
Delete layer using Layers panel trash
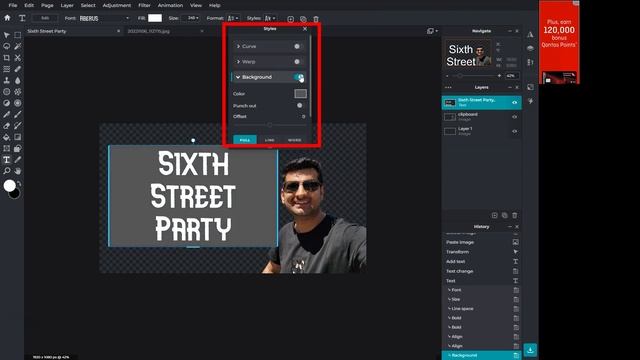515,215
